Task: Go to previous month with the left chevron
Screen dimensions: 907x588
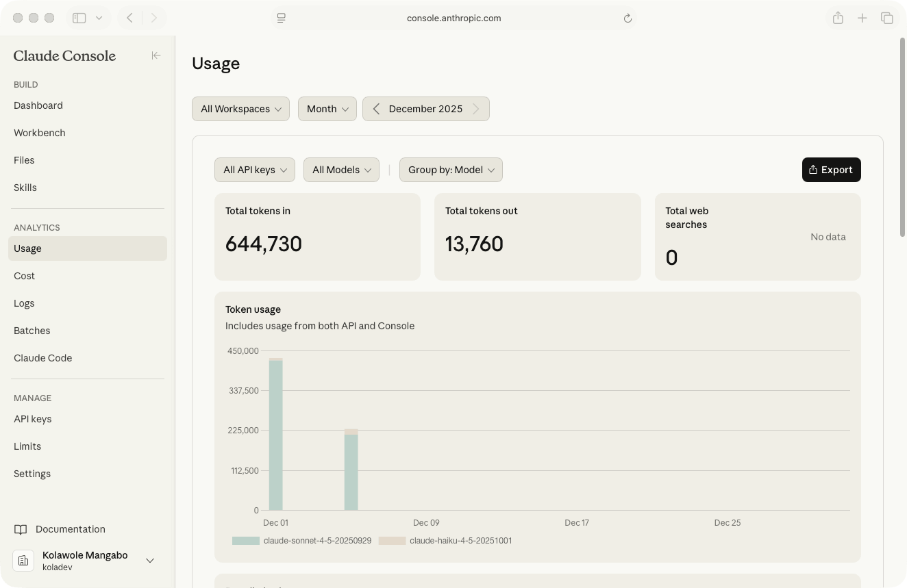Action: pos(375,108)
